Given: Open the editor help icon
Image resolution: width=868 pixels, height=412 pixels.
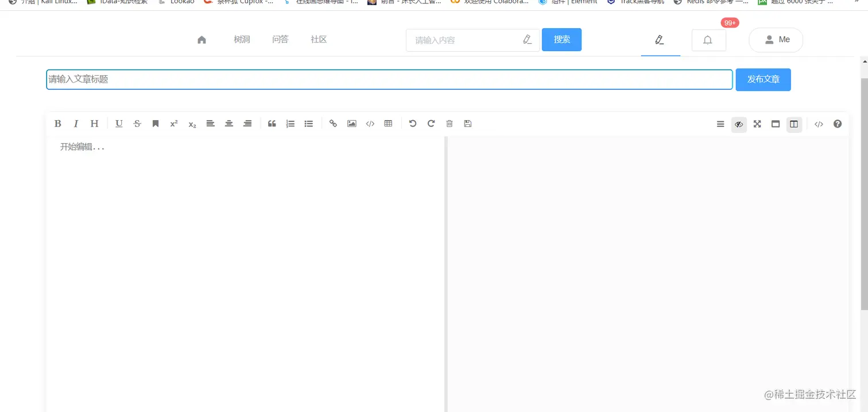Looking at the screenshot, I should [837, 124].
